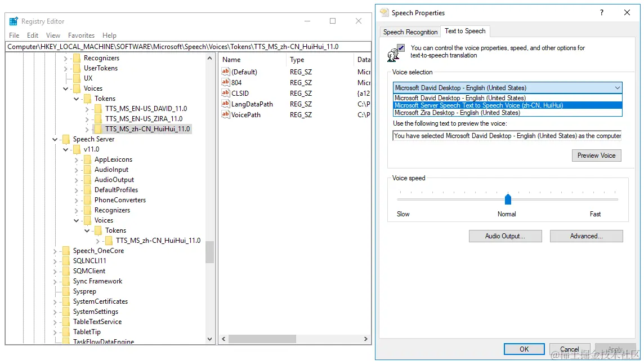Select Microsoft David Desktop option in dropdown list
Image resolution: width=644 pixels, height=364 pixels.
[508, 98]
